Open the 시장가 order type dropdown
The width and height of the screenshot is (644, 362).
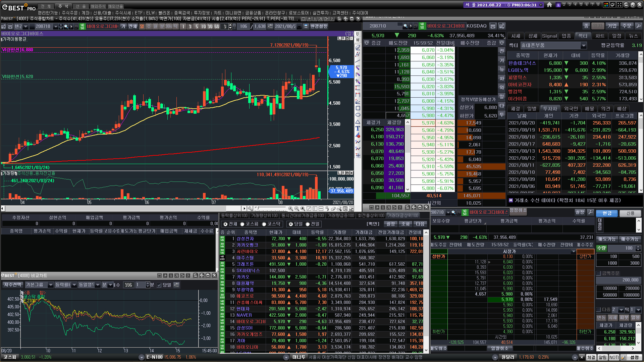click(573, 251)
